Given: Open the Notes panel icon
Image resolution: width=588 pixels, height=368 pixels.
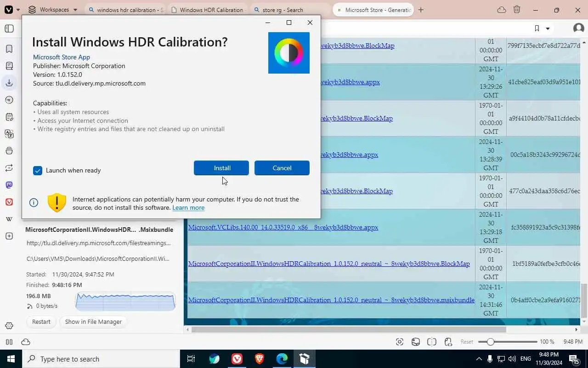Looking at the screenshot, I should point(9,117).
